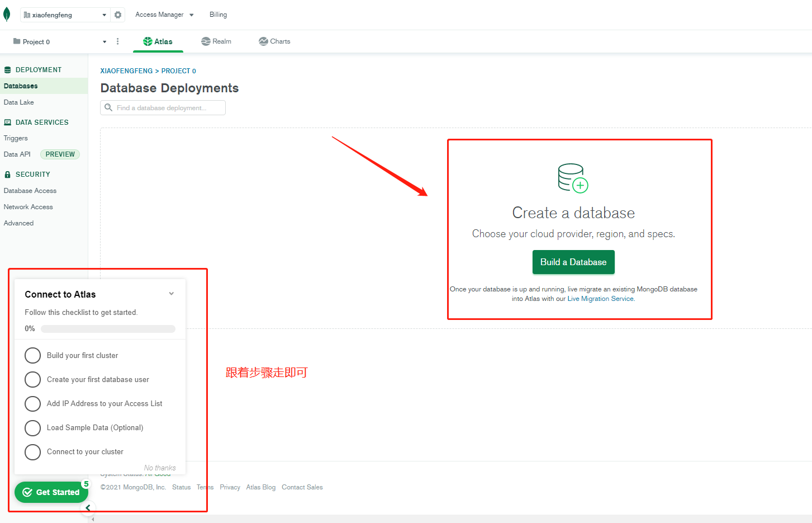Toggle Add IP Address to Access List circle
812x523 pixels.
[32, 403]
